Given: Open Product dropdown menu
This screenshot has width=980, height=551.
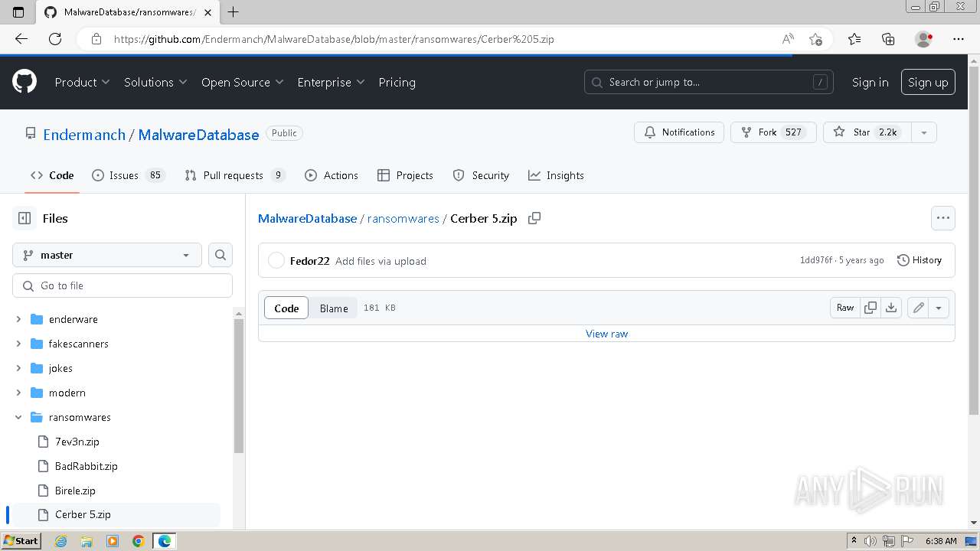Looking at the screenshot, I should (82, 82).
